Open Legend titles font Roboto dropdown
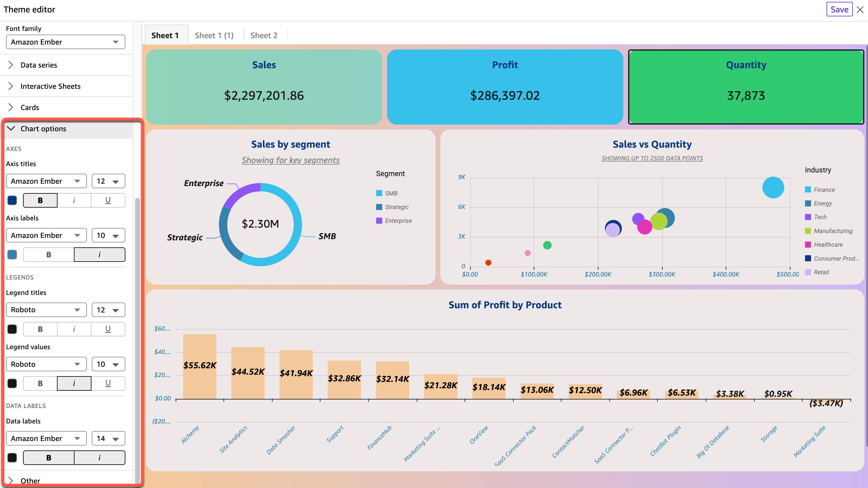Image resolution: width=868 pixels, height=488 pixels. (x=46, y=309)
